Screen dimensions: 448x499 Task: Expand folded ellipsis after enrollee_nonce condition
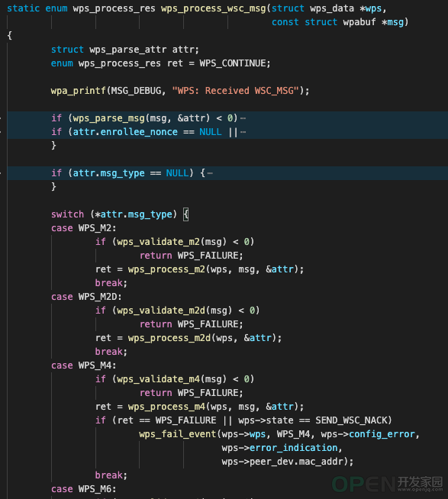243,132
